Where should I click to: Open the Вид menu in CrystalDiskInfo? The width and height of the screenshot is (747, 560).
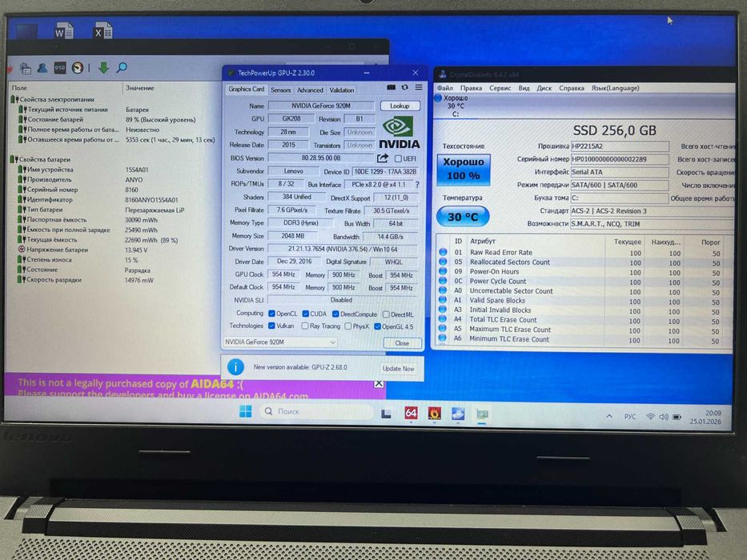point(524,88)
